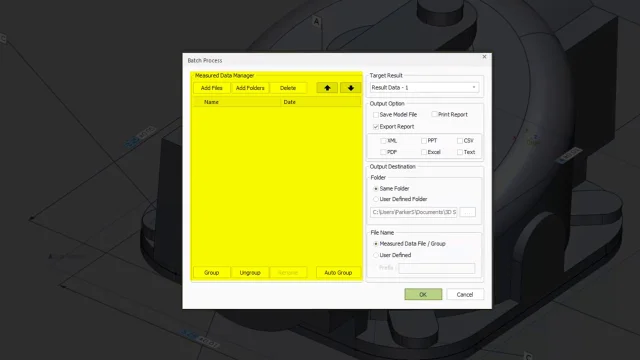The image size is (640, 360).
Task: Uncheck the Export Report checkbox
Action: click(x=376, y=127)
